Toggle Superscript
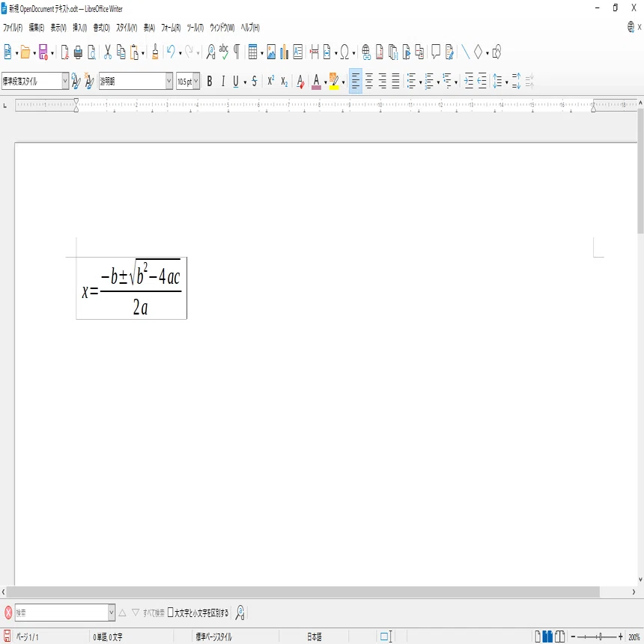The image size is (644, 644). coord(270,82)
